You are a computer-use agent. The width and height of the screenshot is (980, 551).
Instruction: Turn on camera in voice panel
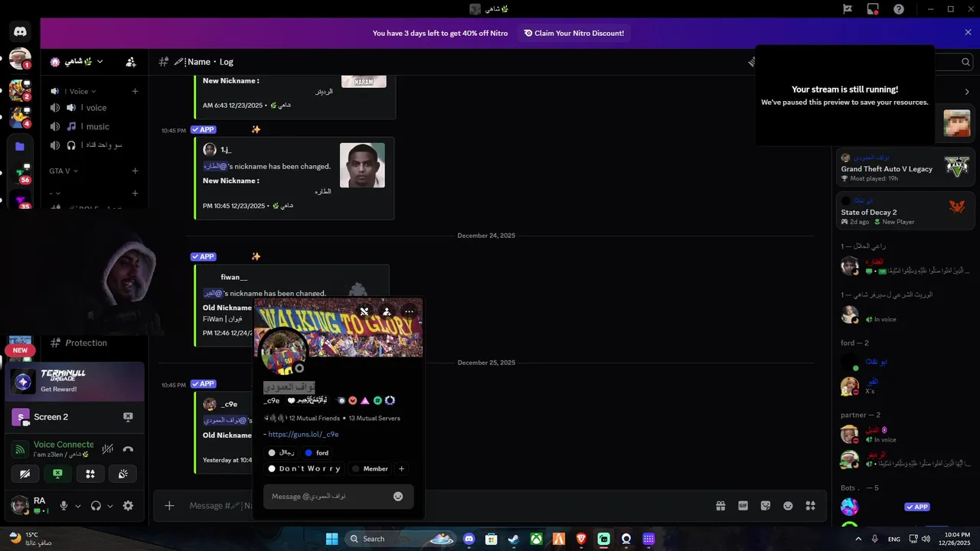[24, 474]
